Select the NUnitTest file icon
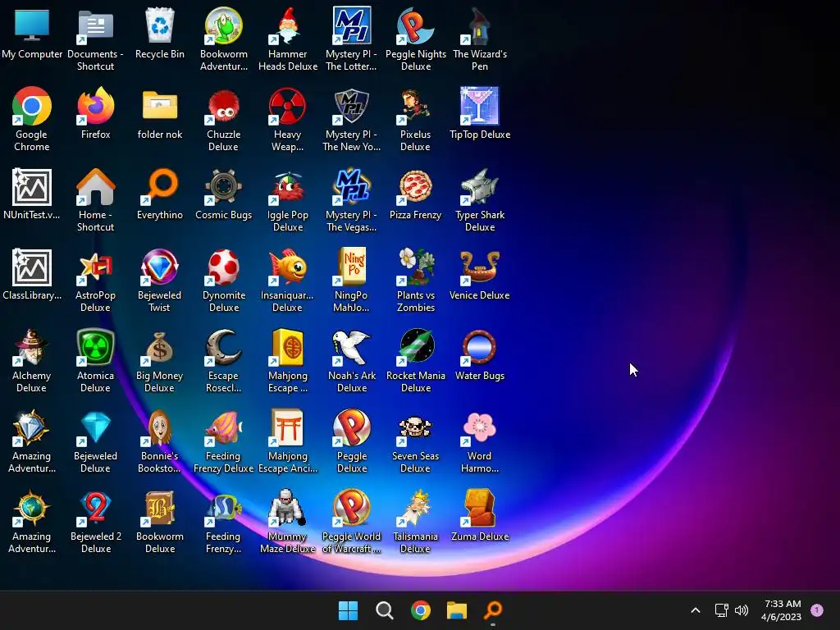 coord(32,187)
